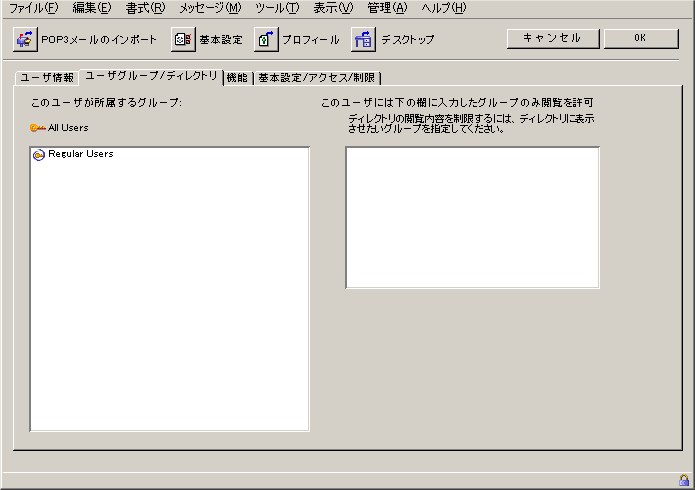Switch to 基本設定/アクセス/制限 tab
Viewport: 695px width, 490px height.
pos(317,78)
